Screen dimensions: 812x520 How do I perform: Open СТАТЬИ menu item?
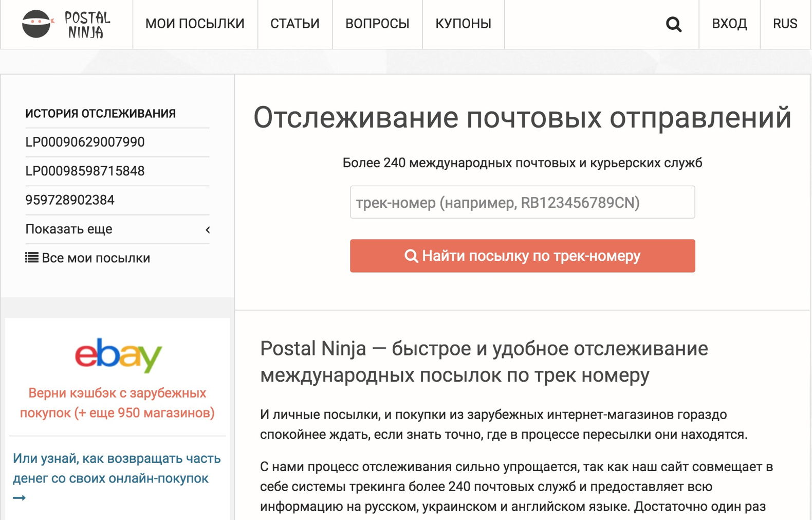(295, 24)
